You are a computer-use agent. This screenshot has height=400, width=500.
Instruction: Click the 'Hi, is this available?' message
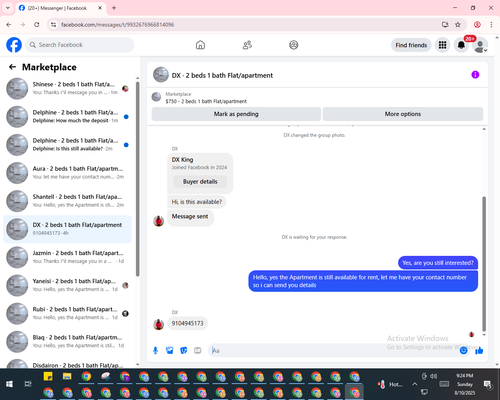pos(197,202)
